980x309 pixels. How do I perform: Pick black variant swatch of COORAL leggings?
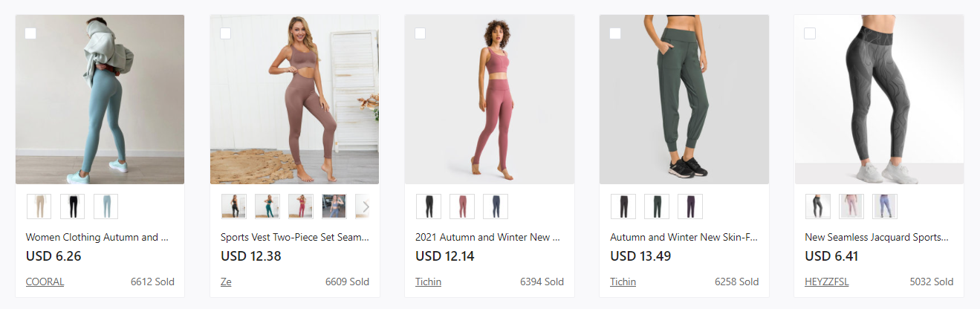coord(73,206)
